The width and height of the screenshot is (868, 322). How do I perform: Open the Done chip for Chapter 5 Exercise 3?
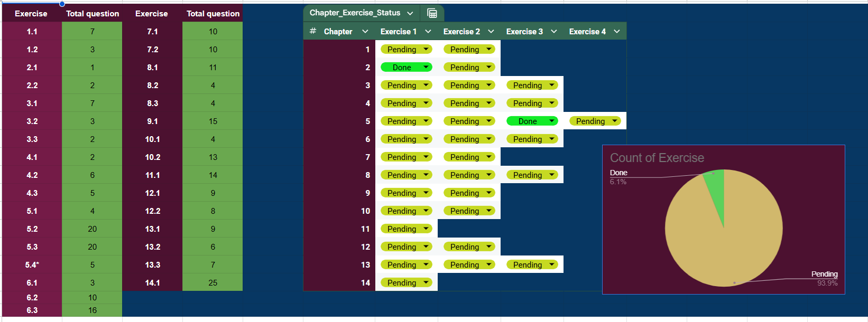point(532,121)
